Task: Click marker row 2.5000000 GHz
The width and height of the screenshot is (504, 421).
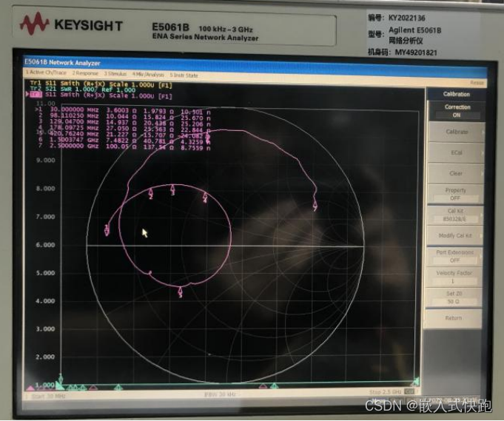Action: (x=123, y=146)
